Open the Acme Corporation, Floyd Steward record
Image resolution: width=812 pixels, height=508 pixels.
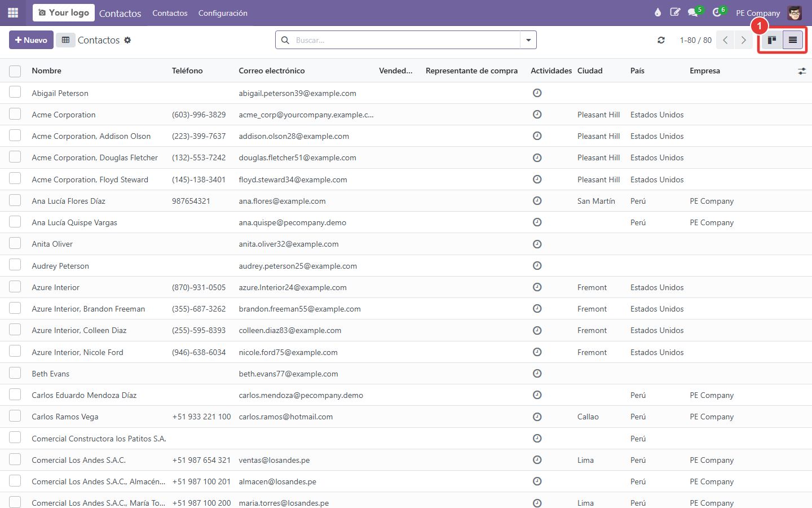90,179
